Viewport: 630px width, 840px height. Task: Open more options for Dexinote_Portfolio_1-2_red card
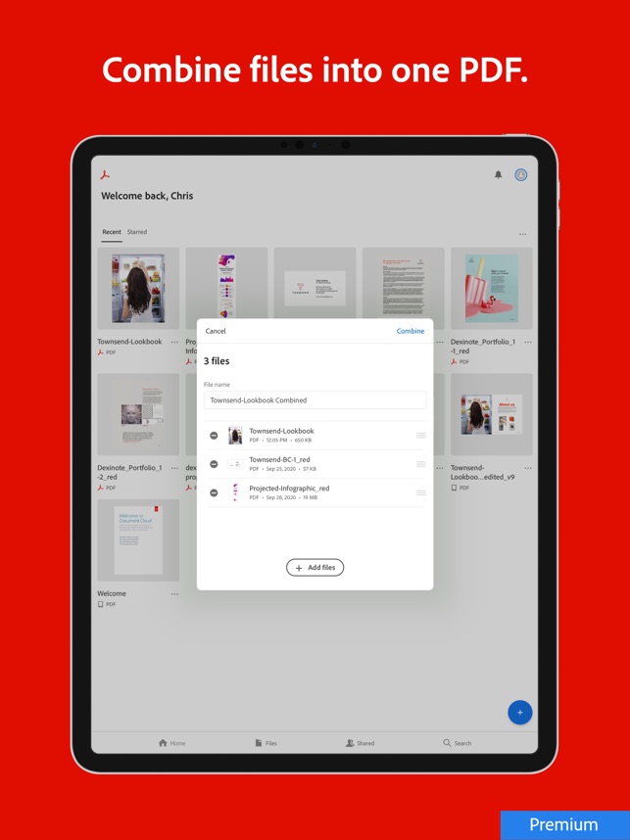coord(174,468)
